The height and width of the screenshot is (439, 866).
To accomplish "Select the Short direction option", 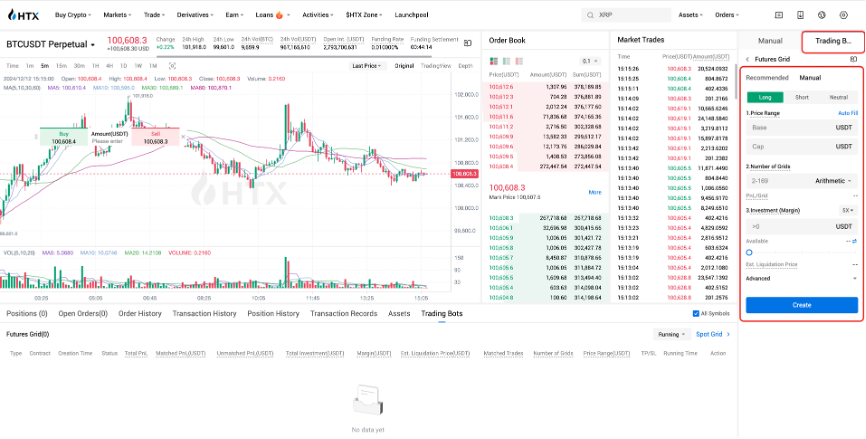I will click(x=801, y=97).
